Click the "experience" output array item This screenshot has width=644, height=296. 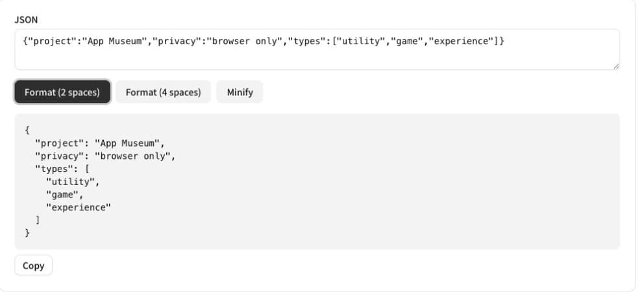pos(79,208)
